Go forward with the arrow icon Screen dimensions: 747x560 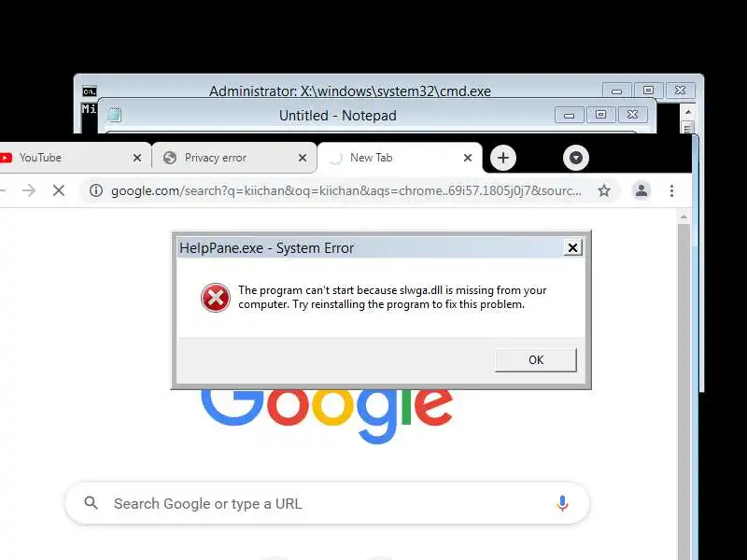29,191
